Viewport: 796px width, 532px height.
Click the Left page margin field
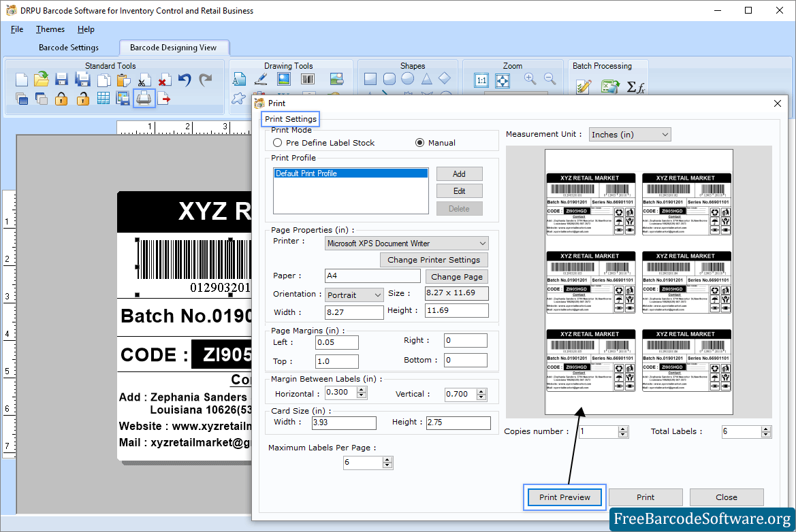click(x=337, y=342)
